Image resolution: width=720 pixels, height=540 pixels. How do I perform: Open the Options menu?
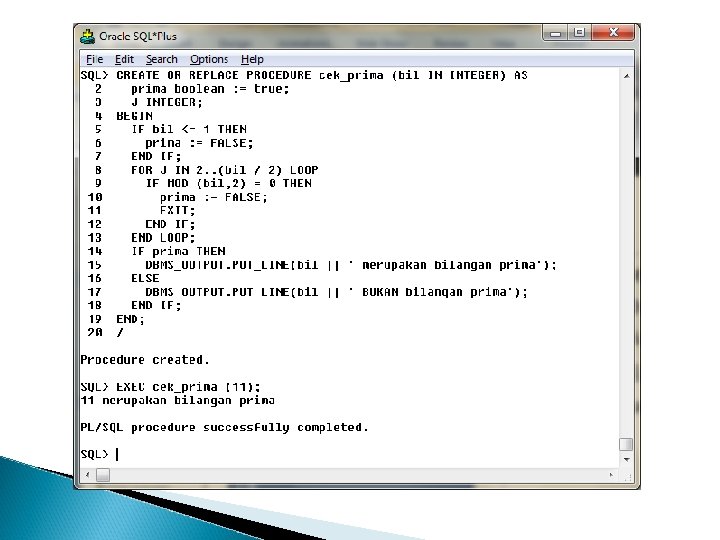(x=209, y=59)
